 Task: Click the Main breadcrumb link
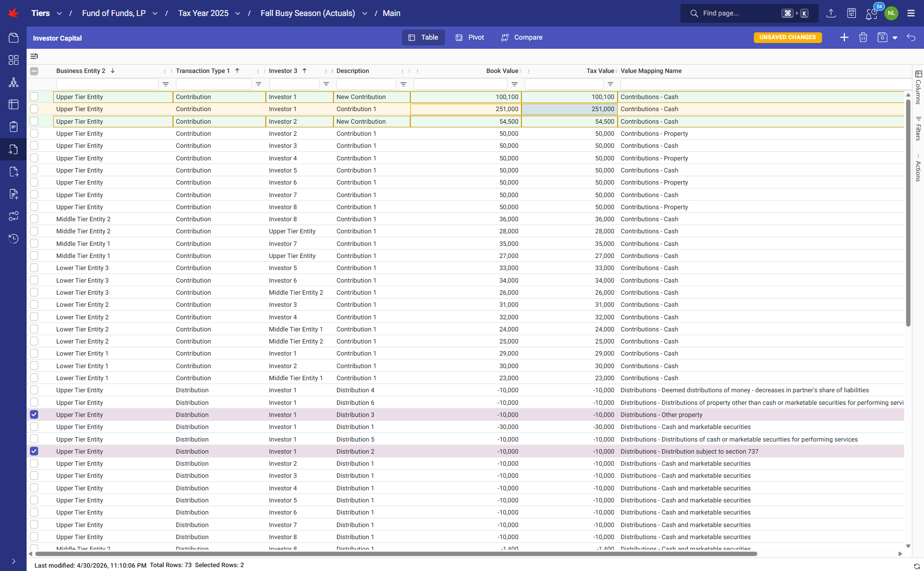391,13
